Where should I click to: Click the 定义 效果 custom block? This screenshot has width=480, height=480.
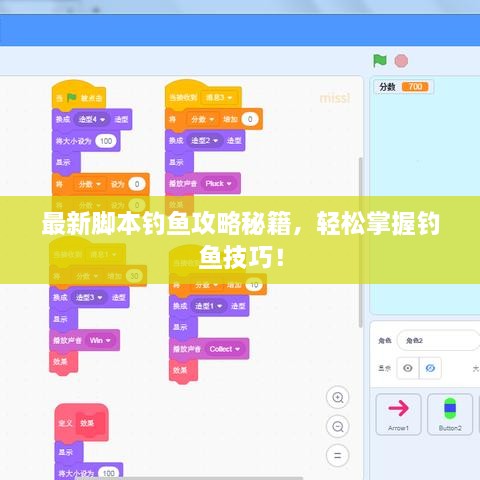point(82,422)
